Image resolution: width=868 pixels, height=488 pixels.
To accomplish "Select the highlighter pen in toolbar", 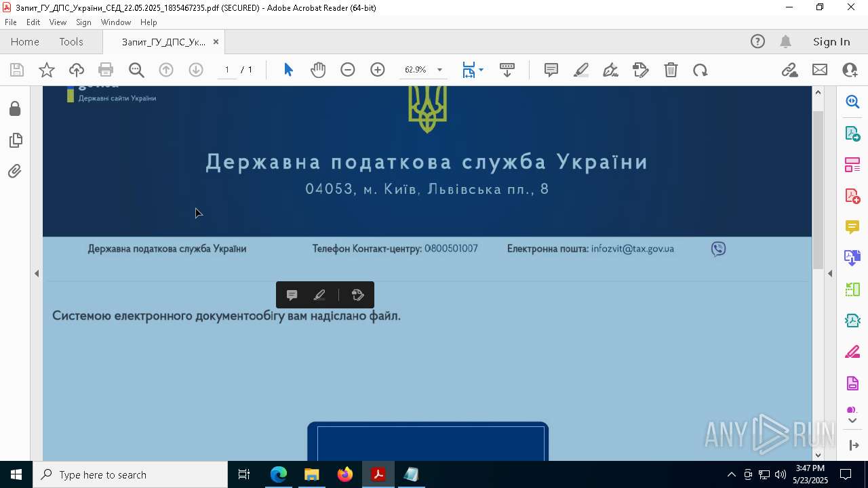I will coord(581,70).
